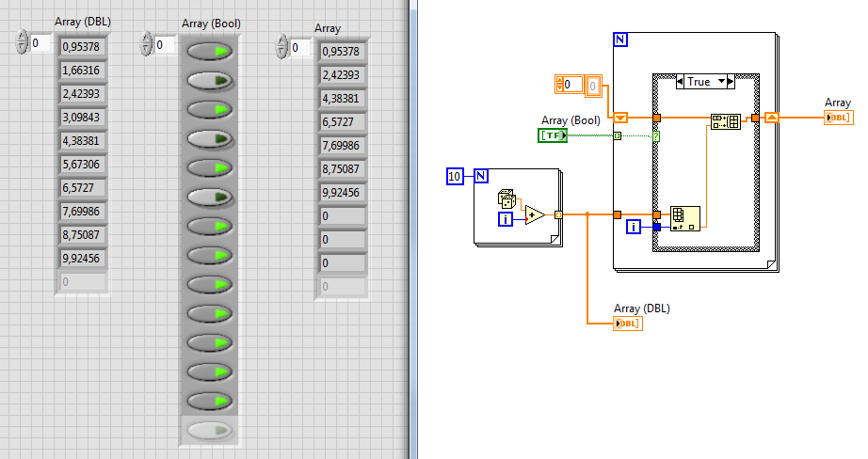Viewport: 868px width, 459px height.
Task: Click the array constant's greyed element 0
Action: (x=593, y=86)
